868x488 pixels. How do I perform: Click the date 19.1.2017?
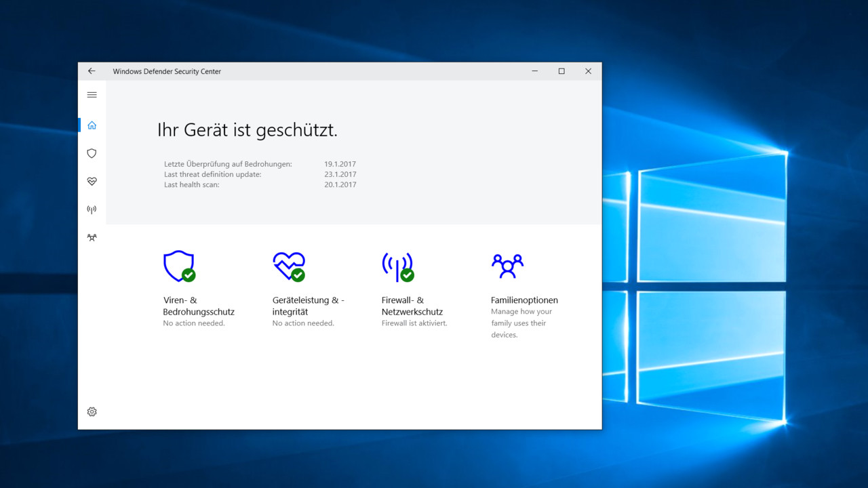tap(340, 164)
